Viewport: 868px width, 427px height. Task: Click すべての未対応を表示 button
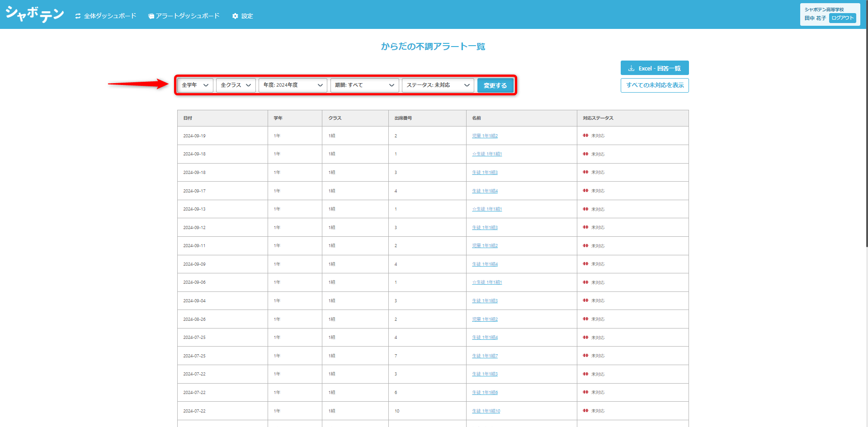(x=655, y=85)
